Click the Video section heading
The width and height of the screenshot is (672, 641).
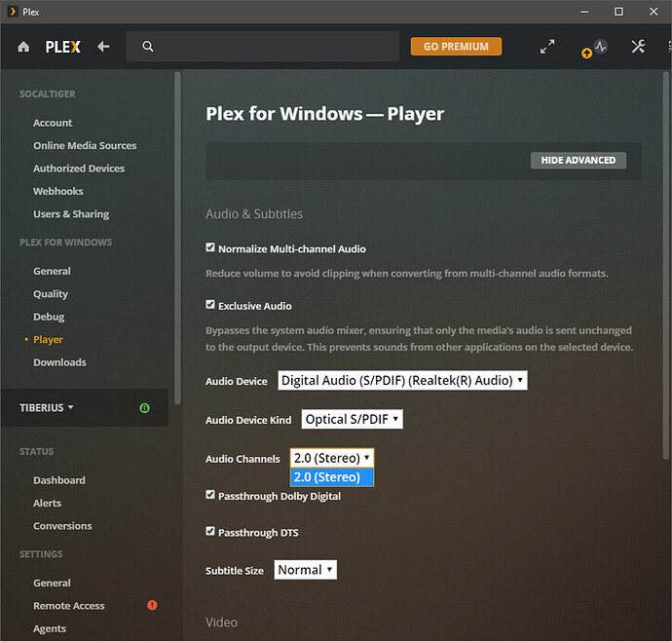tap(221, 622)
